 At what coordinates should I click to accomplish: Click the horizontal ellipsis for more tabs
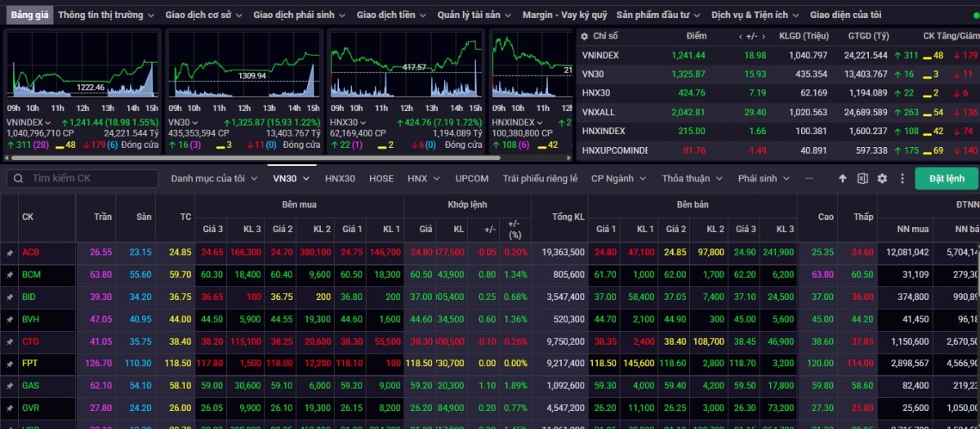coord(808,178)
